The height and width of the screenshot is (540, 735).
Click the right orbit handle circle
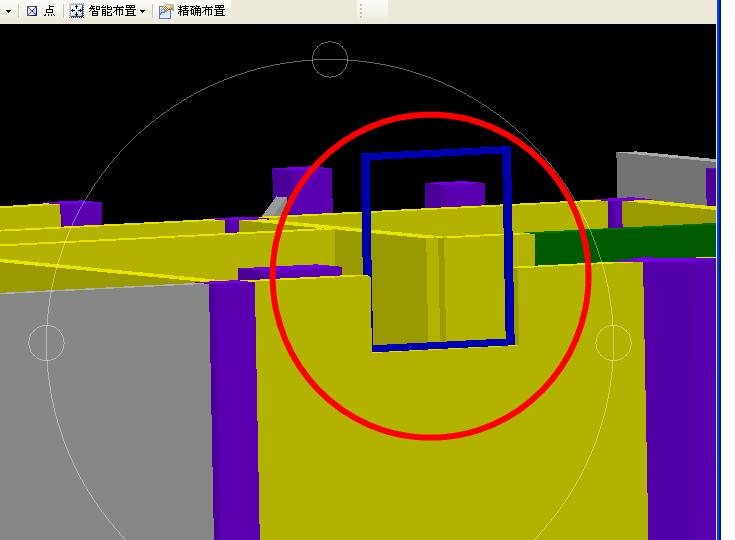pyautogui.click(x=614, y=343)
